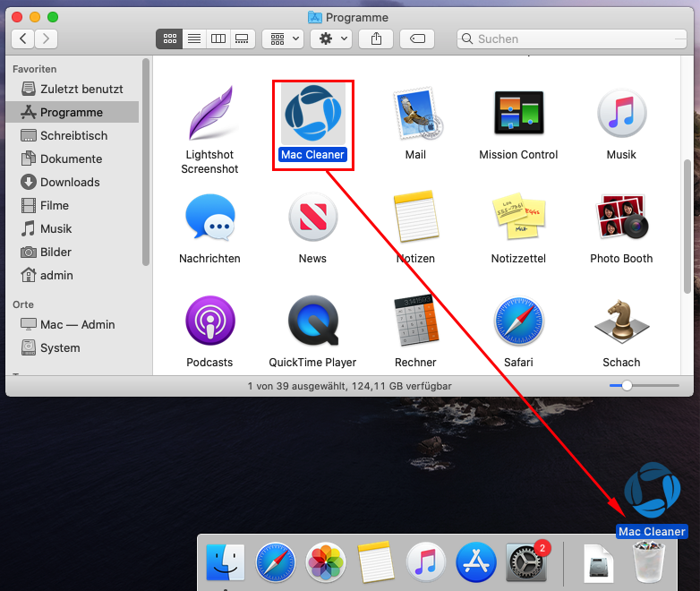Image resolution: width=700 pixels, height=591 pixels.
Task: Select the QuickTime Player app icon
Action: coord(313,321)
